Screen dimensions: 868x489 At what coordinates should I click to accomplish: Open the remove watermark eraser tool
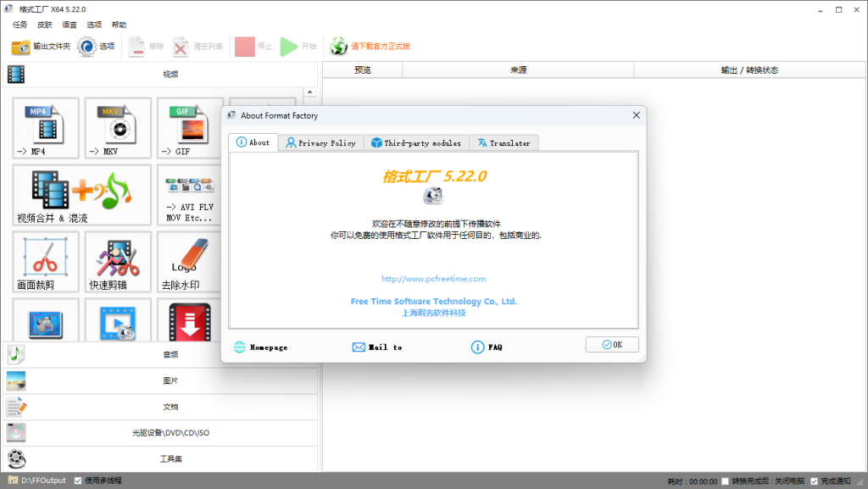tap(189, 262)
